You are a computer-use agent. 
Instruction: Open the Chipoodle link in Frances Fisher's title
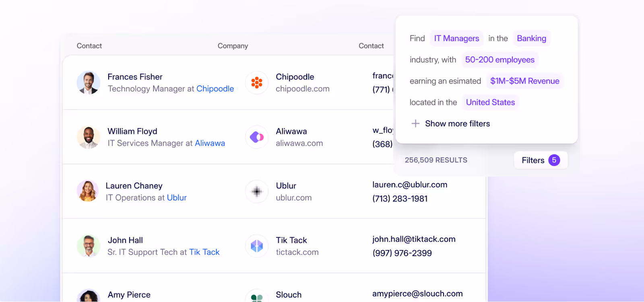coord(215,89)
